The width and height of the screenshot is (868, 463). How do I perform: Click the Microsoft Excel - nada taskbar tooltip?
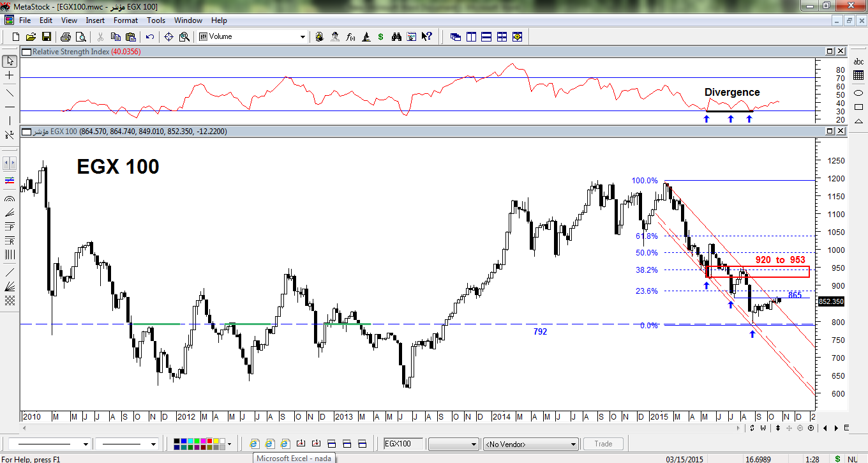(294, 458)
